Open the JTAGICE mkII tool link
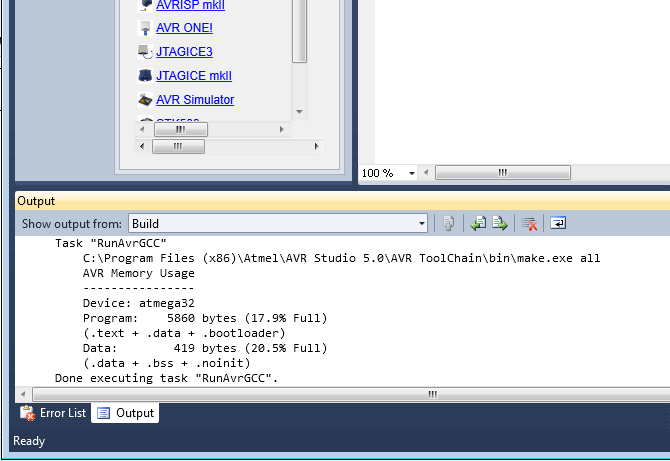The image size is (670, 461). tap(194, 76)
